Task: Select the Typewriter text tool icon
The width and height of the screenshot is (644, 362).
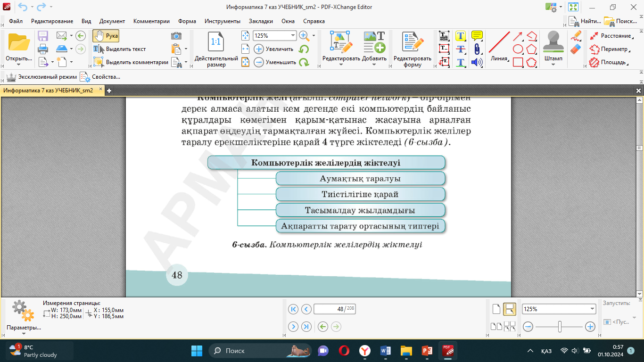Action: click(x=444, y=36)
